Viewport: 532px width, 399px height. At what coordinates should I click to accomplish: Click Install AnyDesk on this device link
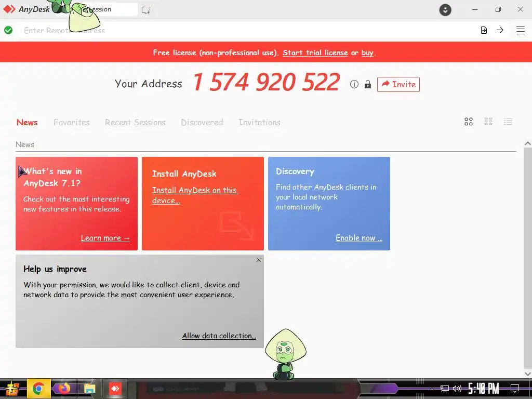(195, 195)
